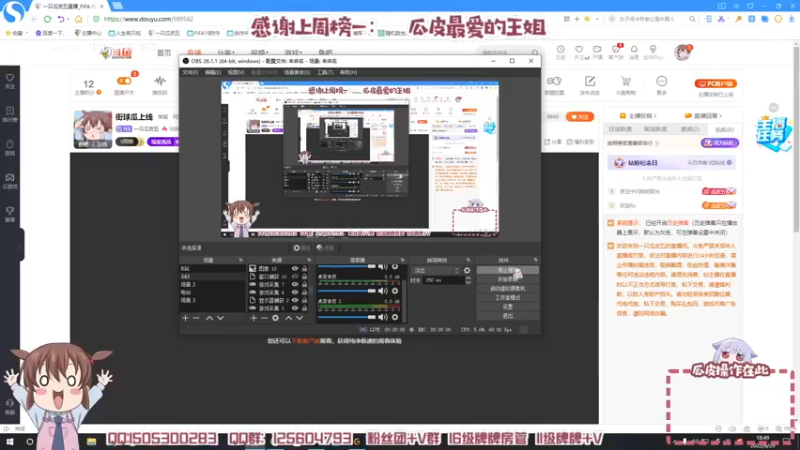This screenshot has width=800, height=450.
Task: Collapse the floating 主播任务 widget minus
Action: (x=774, y=107)
